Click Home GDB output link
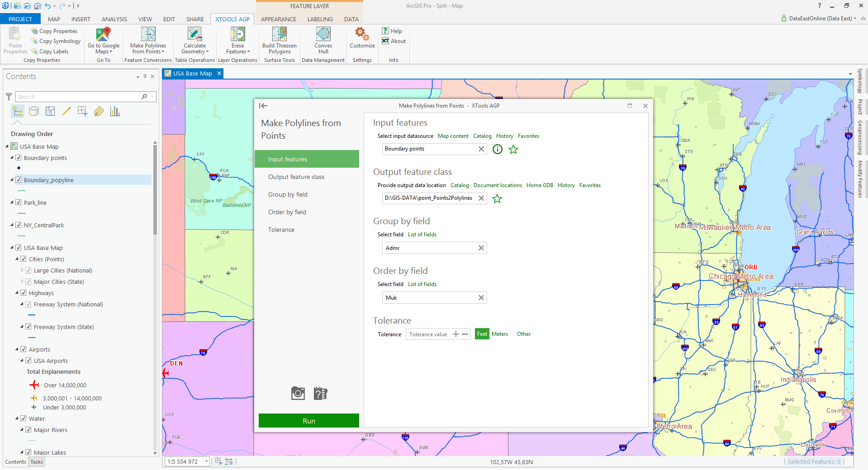This screenshot has height=470, width=868. click(x=540, y=185)
